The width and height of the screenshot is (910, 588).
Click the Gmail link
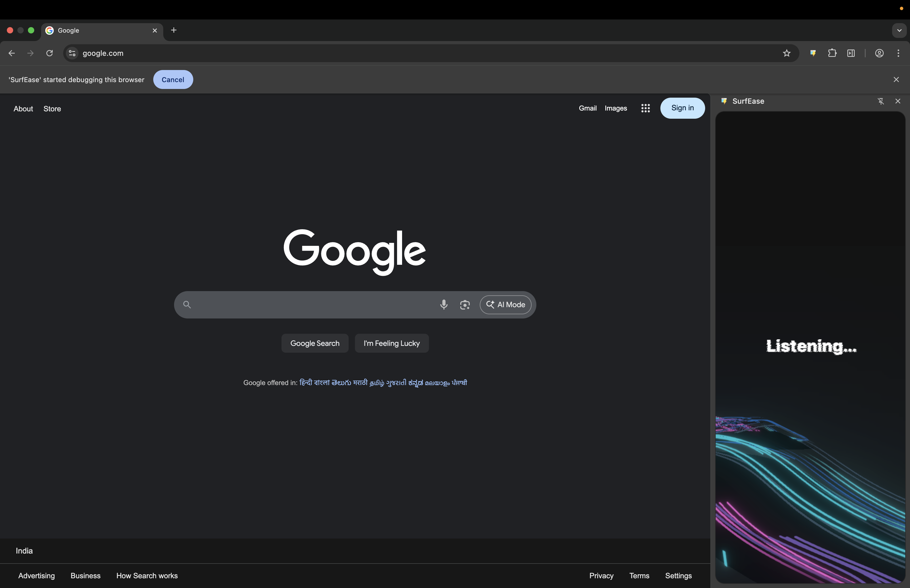(587, 108)
